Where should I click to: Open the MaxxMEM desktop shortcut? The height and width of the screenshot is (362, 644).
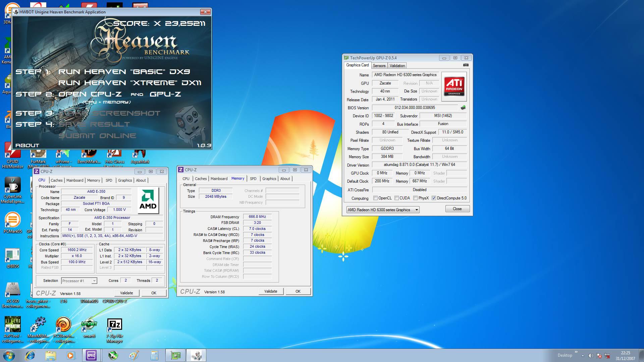[38, 330]
